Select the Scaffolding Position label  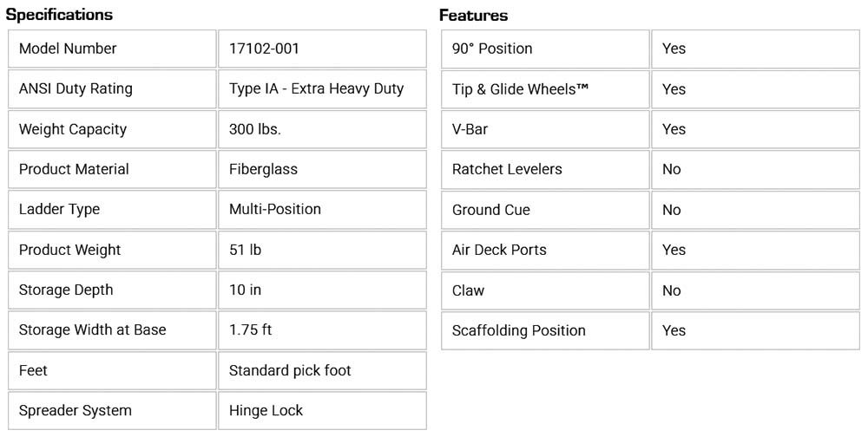click(519, 330)
